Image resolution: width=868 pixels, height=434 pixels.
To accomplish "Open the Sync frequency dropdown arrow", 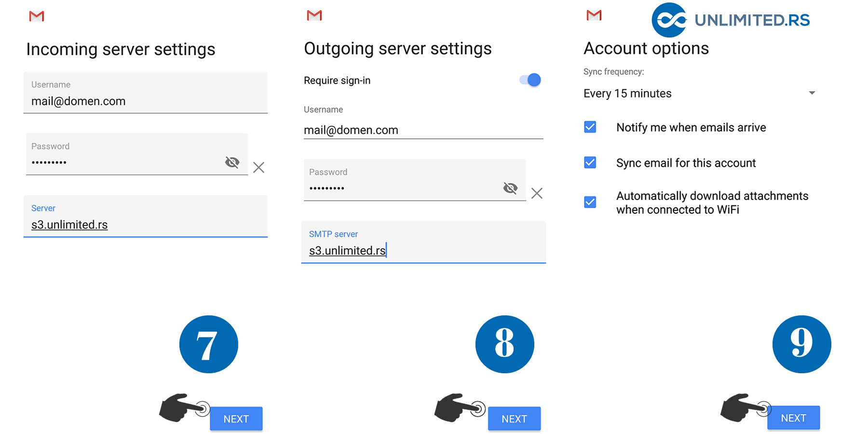I will point(812,93).
